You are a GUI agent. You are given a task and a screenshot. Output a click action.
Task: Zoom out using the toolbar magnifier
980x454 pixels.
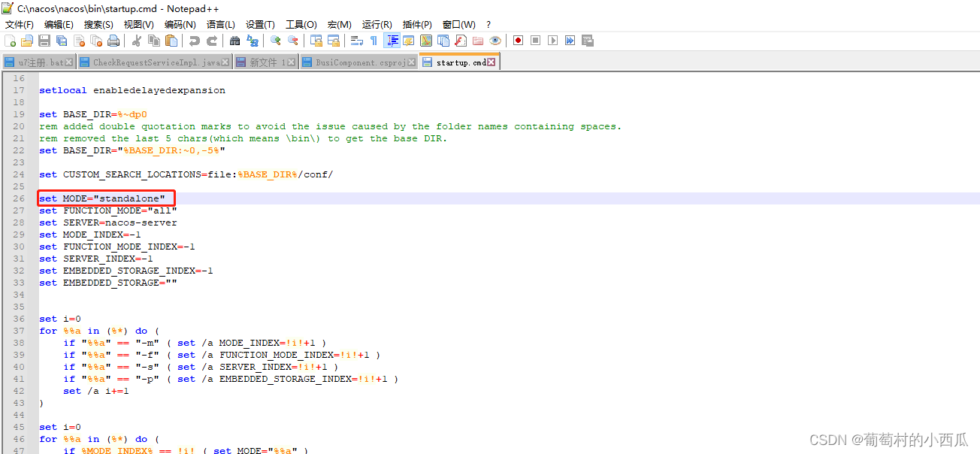pos(293,41)
